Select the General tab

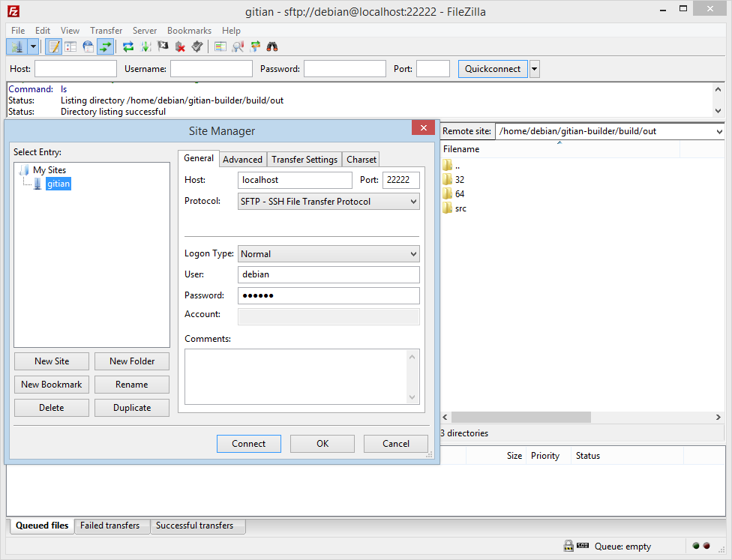click(199, 158)
